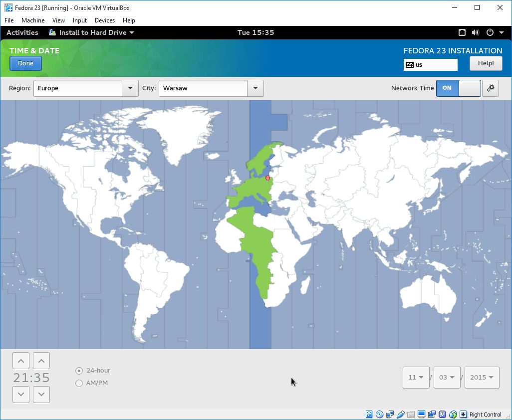Click the TIME & DATE heading
The image size is (512, 420).
(34, 50)
